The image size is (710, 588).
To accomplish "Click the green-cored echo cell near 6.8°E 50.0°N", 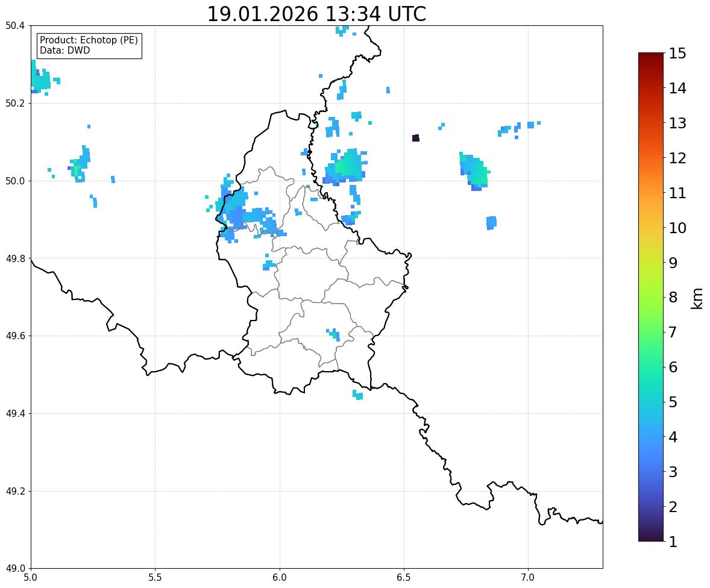I will [474, 172].
